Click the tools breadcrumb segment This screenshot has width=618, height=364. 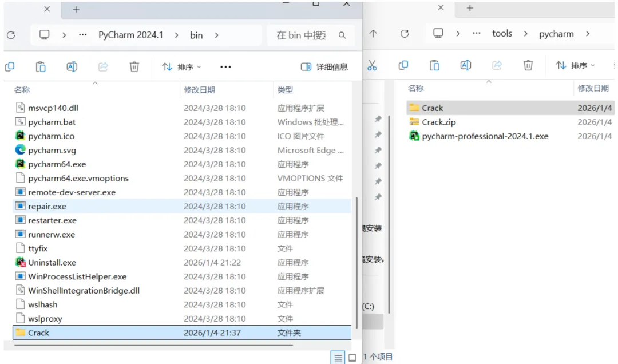point(502,34)
